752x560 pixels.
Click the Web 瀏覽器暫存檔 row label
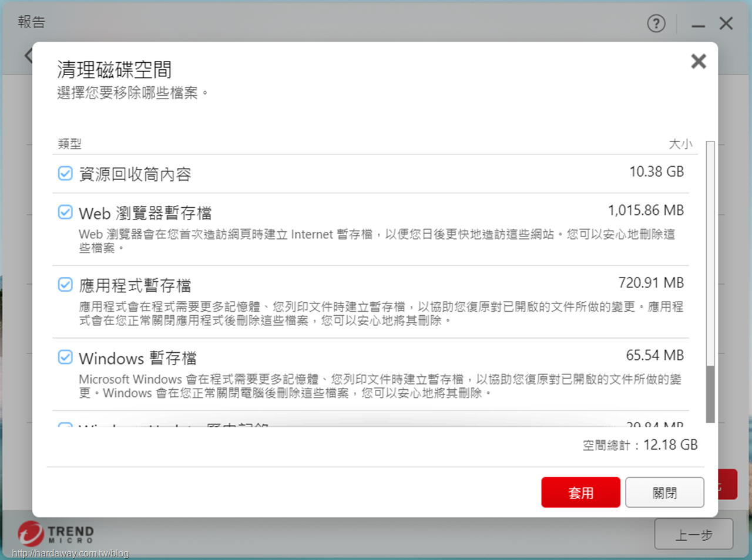145,212
